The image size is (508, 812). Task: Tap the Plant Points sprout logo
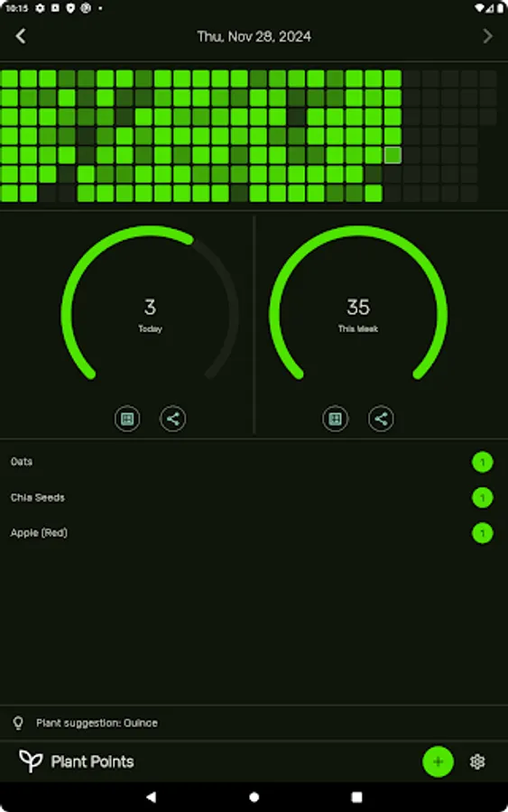pos(31,761)
